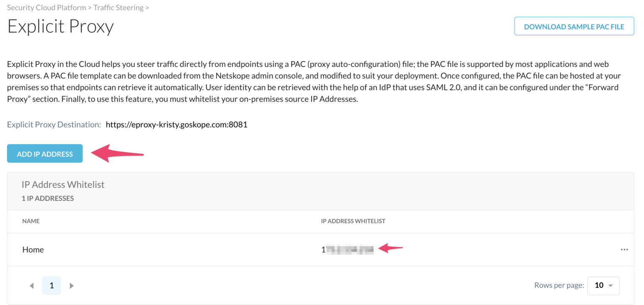This screenshot has width=644, height=305.
Task: Click the Add IP Address button
Action: (44, 154)
